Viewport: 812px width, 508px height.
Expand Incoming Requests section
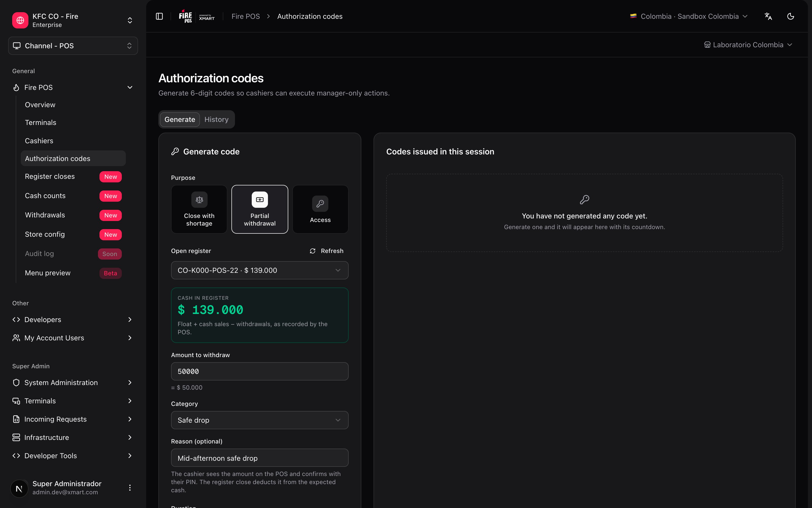click(x=73, y=419)
